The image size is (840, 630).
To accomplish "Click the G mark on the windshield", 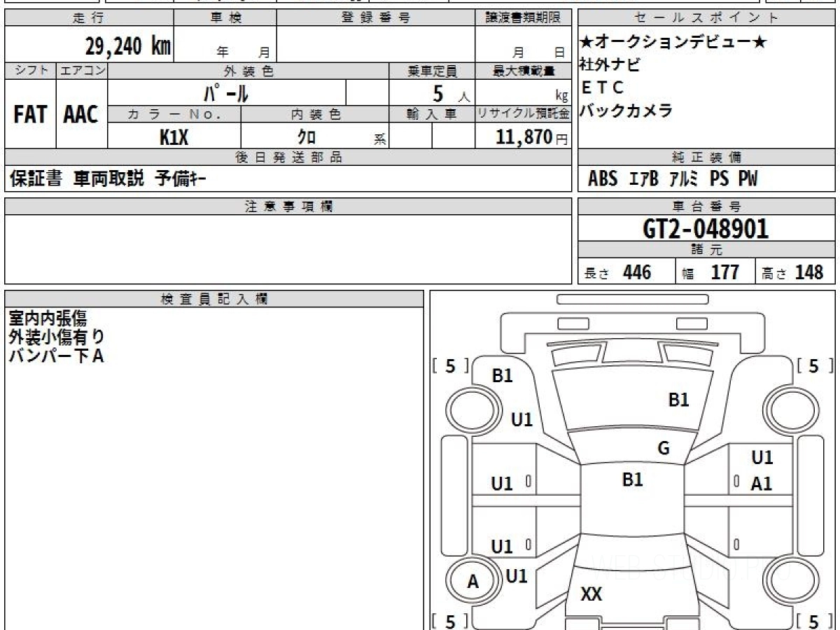I will point(664,449).
